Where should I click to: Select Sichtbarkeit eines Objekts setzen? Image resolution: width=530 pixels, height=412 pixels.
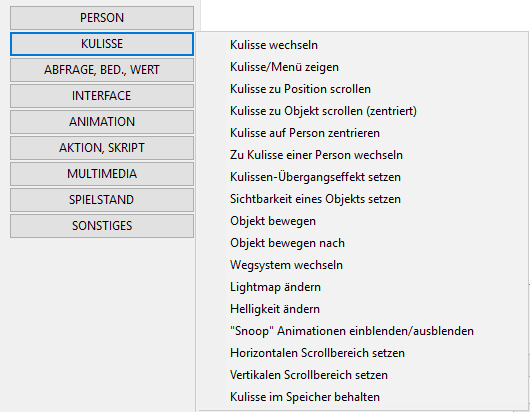(362, 199)
